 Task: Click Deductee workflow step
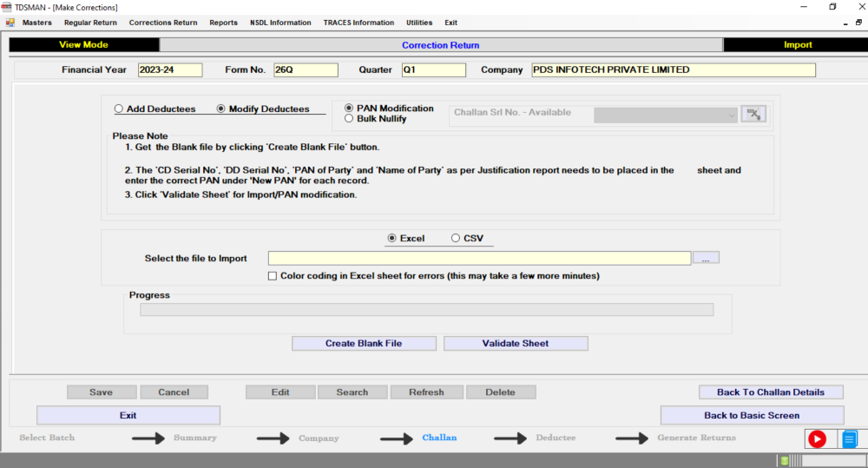[556, 438]
